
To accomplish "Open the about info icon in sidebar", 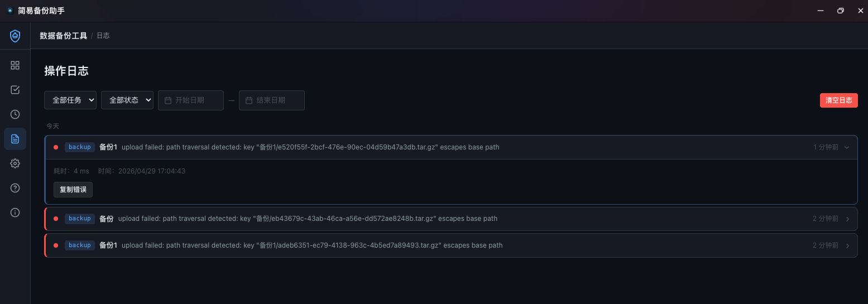I will coord(15,213).
